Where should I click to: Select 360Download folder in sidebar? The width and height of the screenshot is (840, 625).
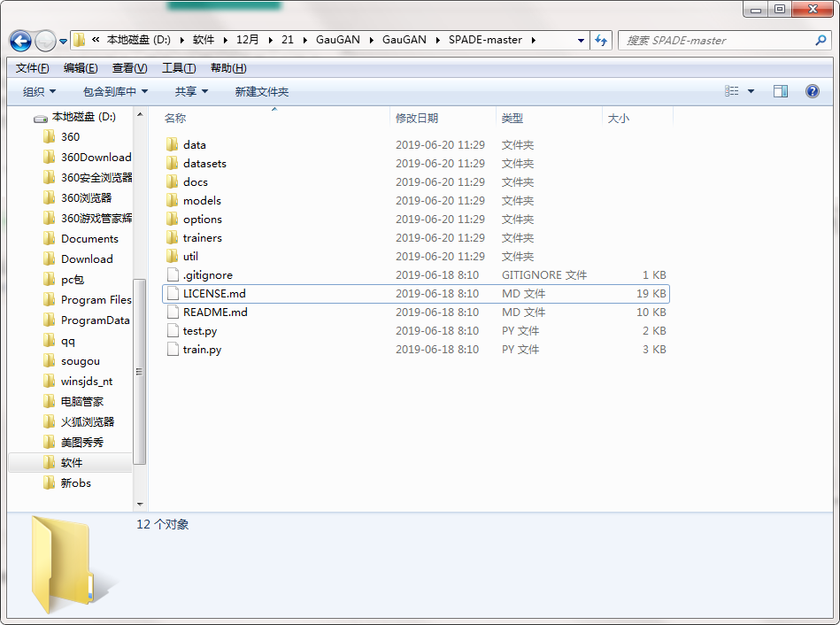(88, 157)
